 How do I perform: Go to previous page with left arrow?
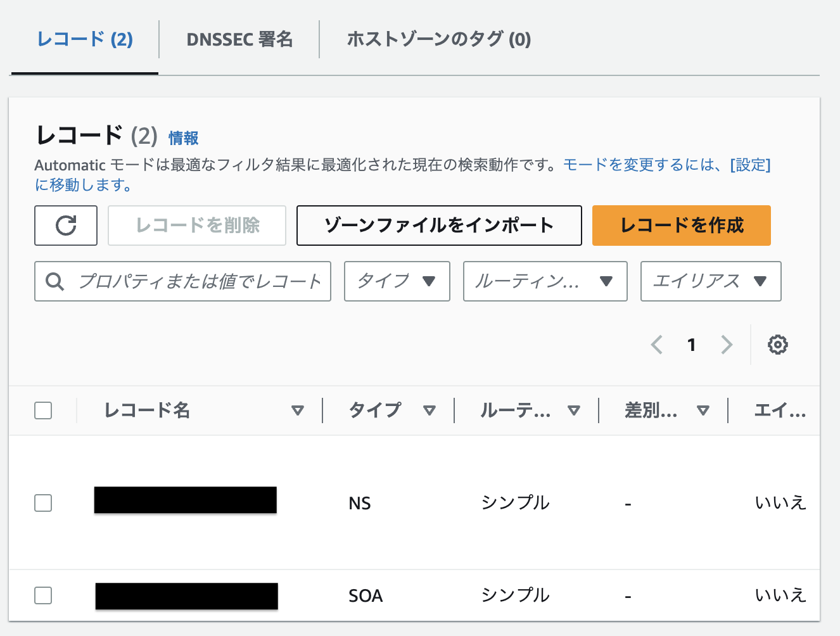click(x=656, y=345)
